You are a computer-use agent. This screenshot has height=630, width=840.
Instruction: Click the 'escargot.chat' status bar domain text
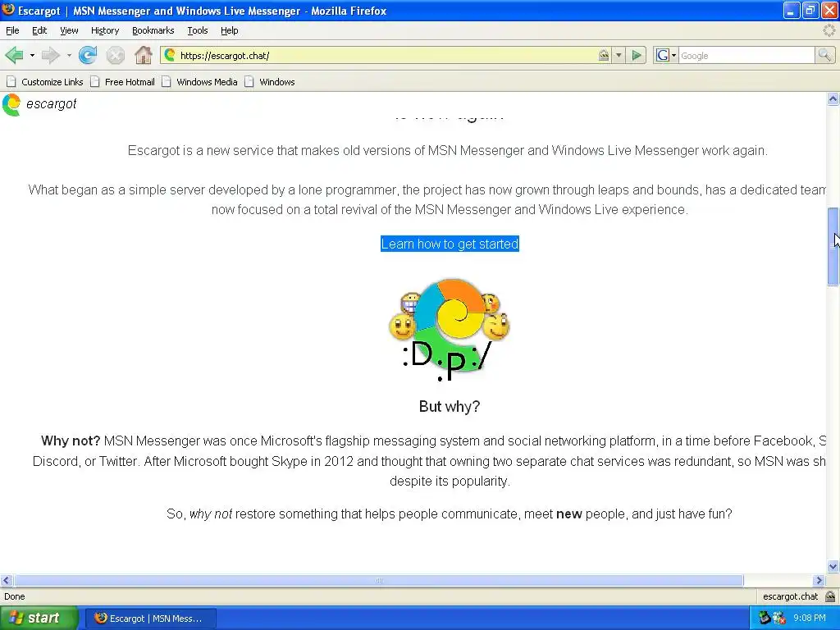click(790, 596)
